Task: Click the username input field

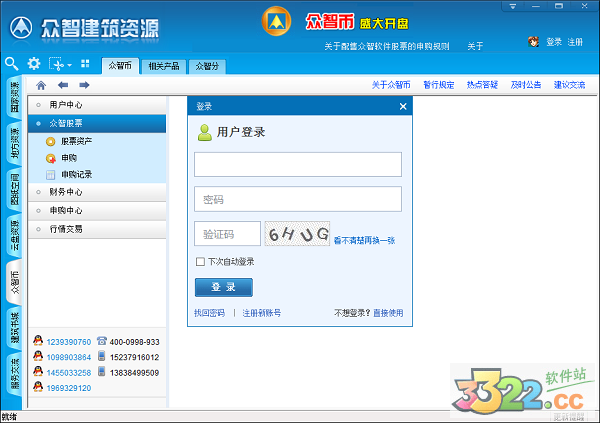Action: [x=298, y=165]
